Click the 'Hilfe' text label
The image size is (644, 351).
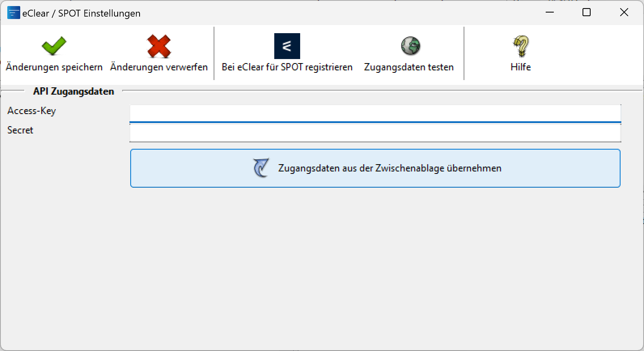(521, 67)
